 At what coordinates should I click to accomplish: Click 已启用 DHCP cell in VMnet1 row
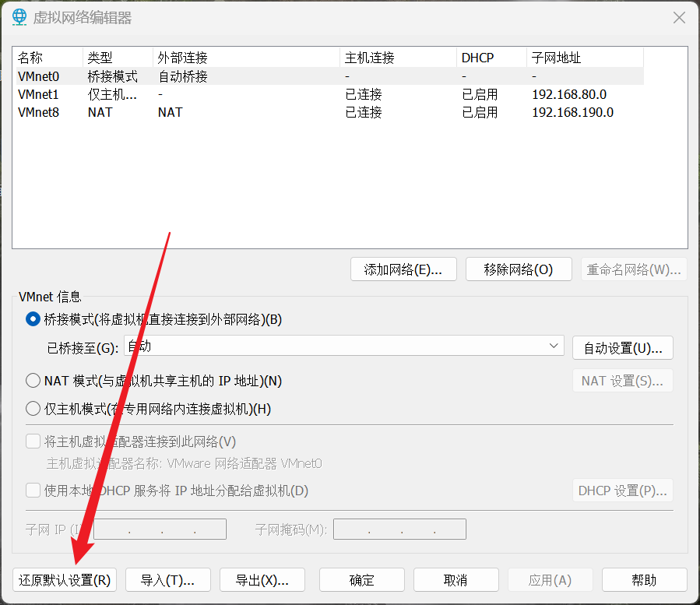point(480,94)
